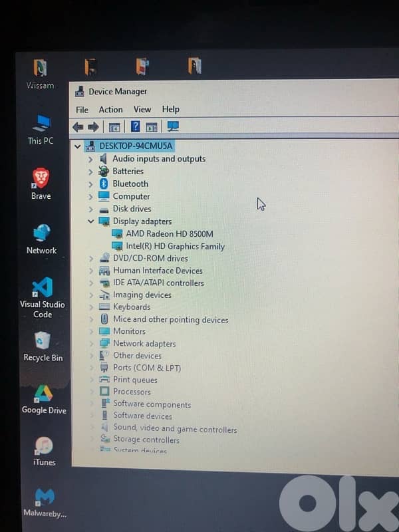Expand Audio inputs and outputs
Viewport: 399px width, 532px height.
click(90, 159)
